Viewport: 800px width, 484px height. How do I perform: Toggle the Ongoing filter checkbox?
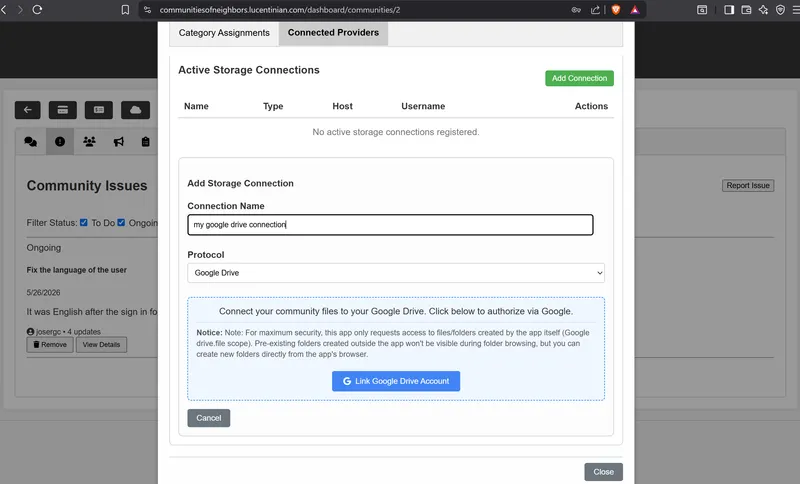(121, 222)
